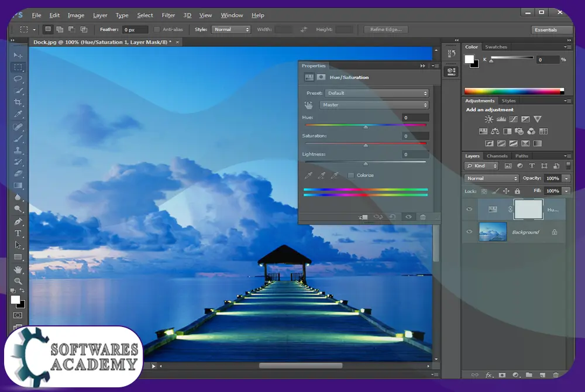
Task: Open the tool preset picker arrow
Action: pos(34,29)
